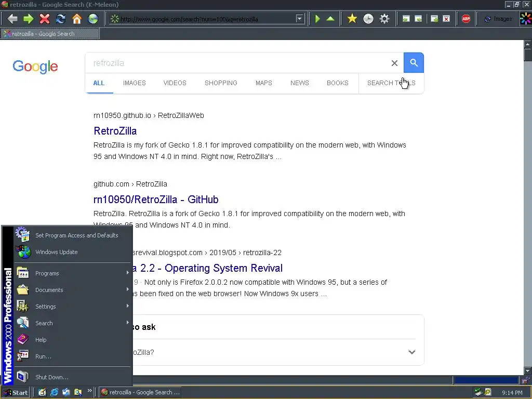Open the RetroZilla result link
The height and width of the screenshot is (399, 532).
(x=115, y=131)
